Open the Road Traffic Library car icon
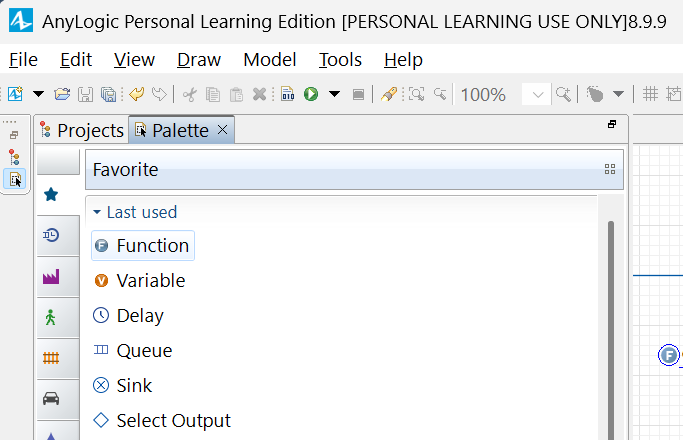 [51, 399]
